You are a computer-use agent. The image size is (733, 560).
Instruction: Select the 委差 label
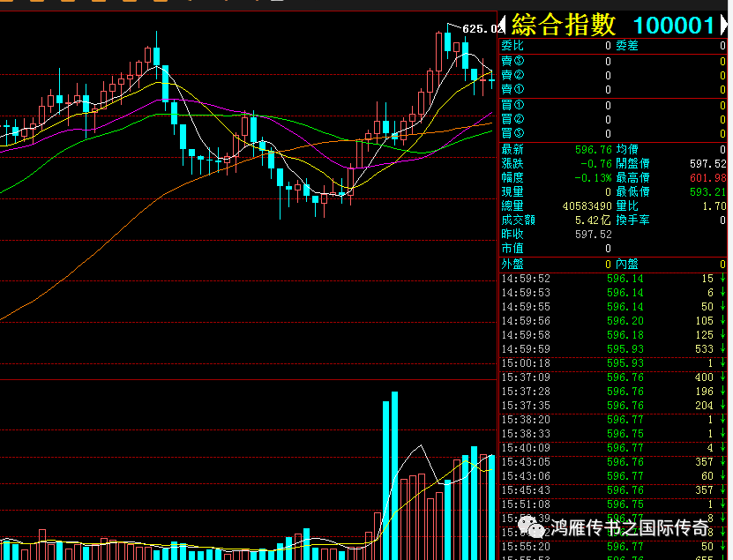point(627,46)
